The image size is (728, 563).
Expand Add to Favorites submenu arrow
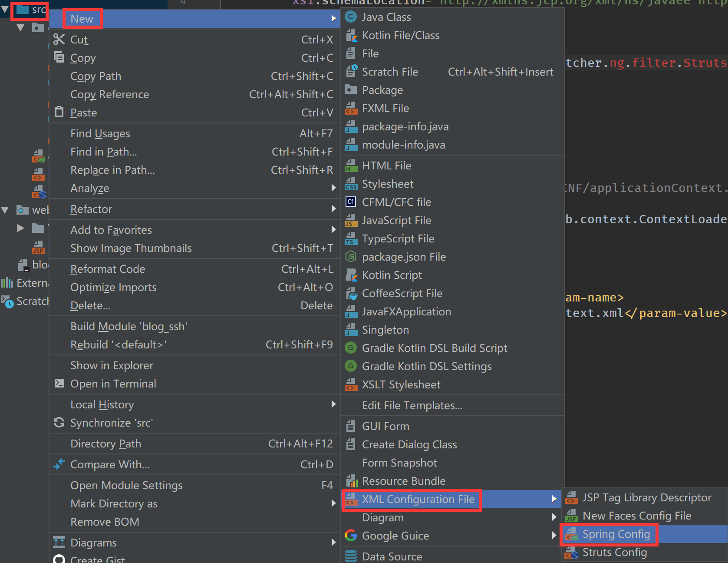point(333,229)
